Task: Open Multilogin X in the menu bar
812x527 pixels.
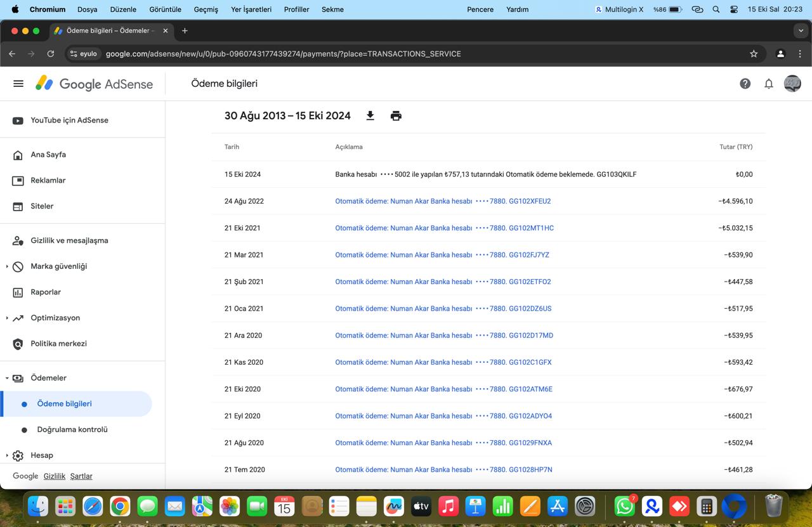Action: point(619,10)
